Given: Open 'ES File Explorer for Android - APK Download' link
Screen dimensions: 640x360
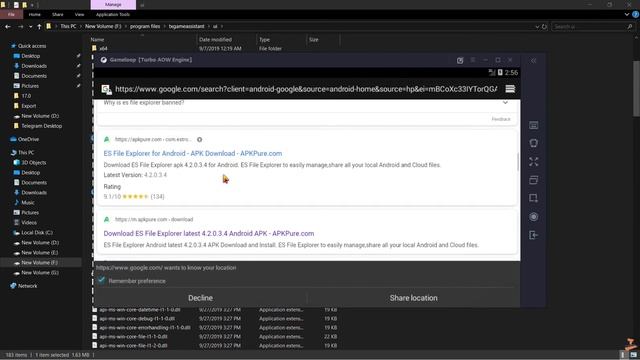Looking at the screenshot, I should [193, 153].
